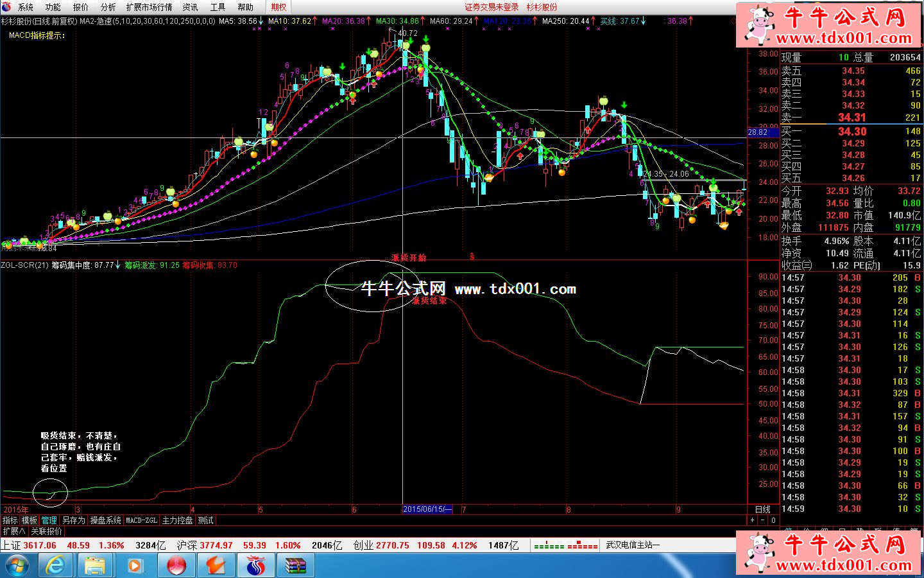Switch to the MACD-ZGL indicator tab
924x578 pixels.
coord(142,520)
